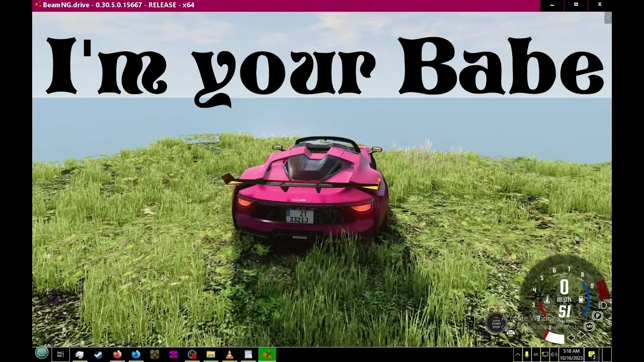Click the speed readout showing 0 mph
The image size is (644, 362).
(564, 292)
